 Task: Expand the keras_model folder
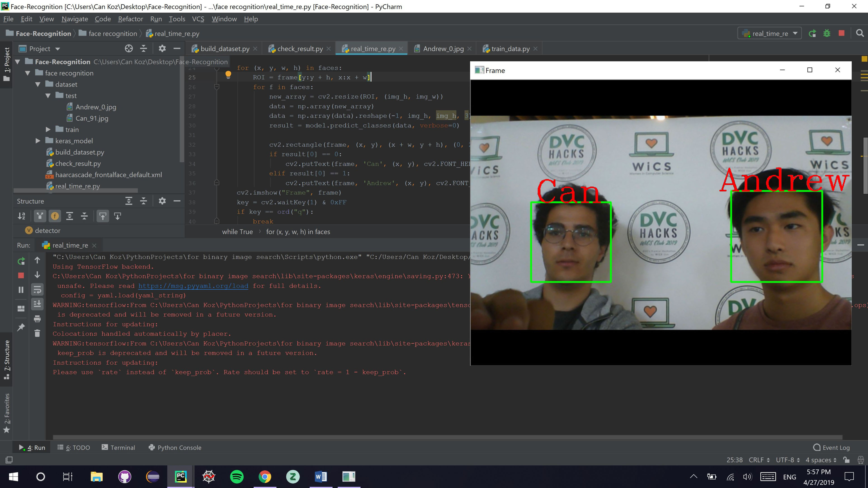pos(38,141)
